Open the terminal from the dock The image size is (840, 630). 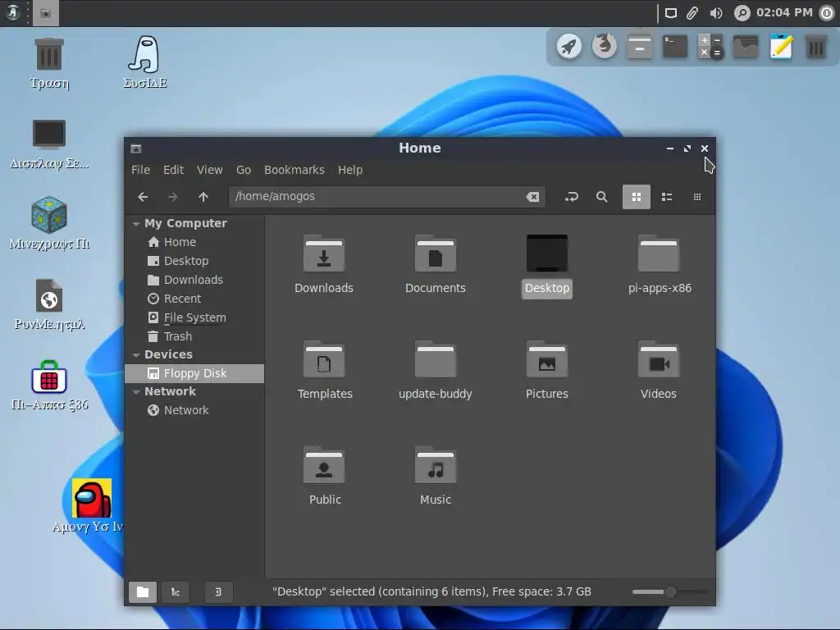pos(675,47)
